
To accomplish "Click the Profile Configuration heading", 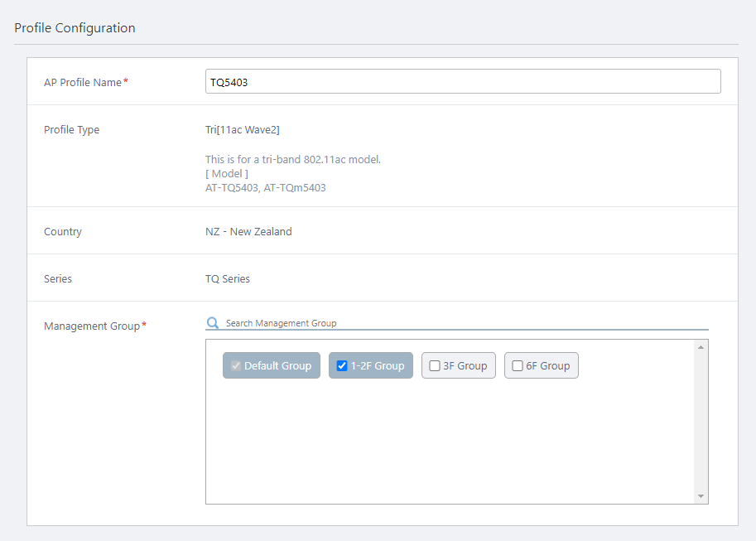I will click(75, 28).
